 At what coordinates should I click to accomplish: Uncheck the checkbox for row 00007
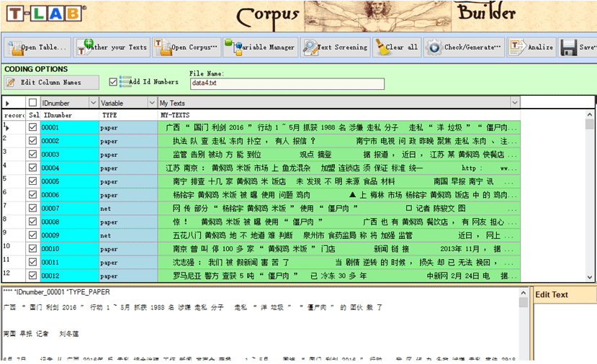pyautogui.click(x=32, y=209)
